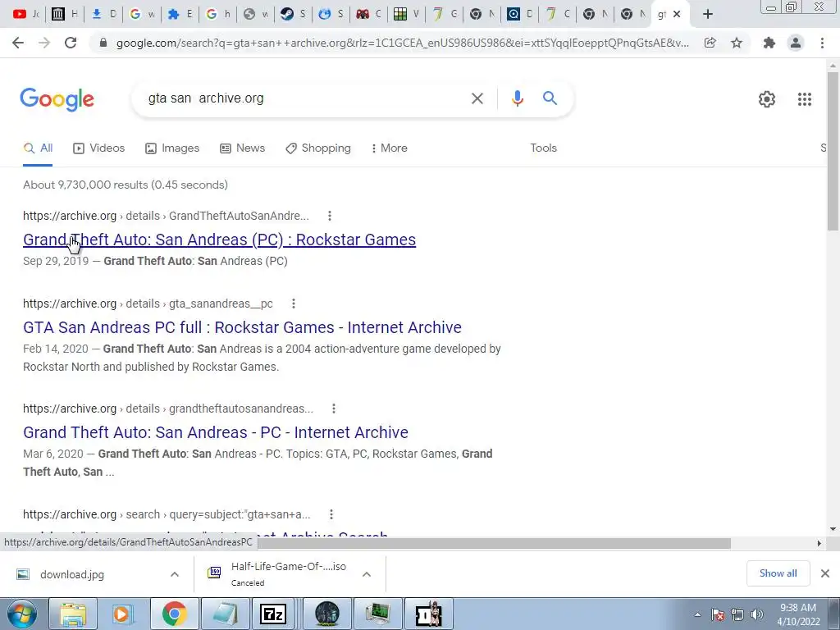Go forward one page

point(44,43)
